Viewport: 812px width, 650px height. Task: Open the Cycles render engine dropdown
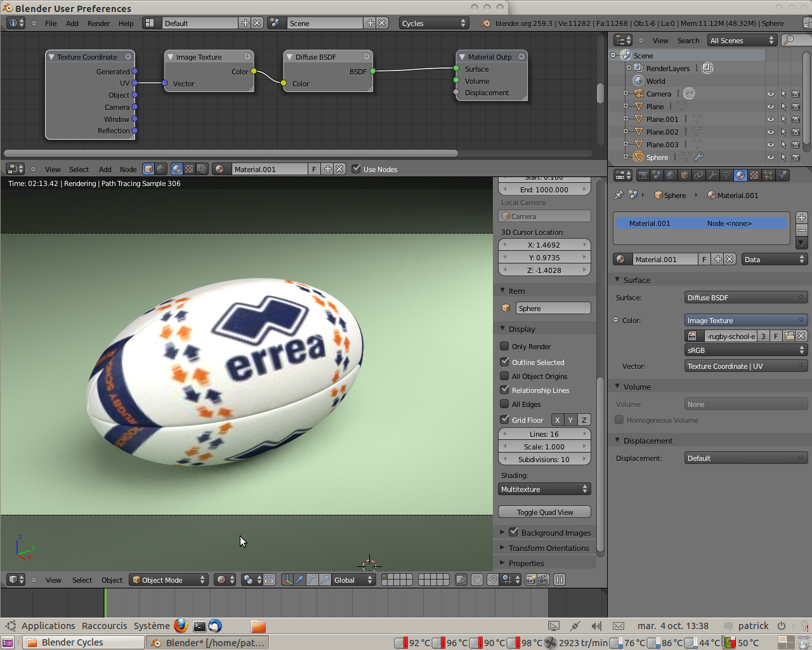coord(434,22)
